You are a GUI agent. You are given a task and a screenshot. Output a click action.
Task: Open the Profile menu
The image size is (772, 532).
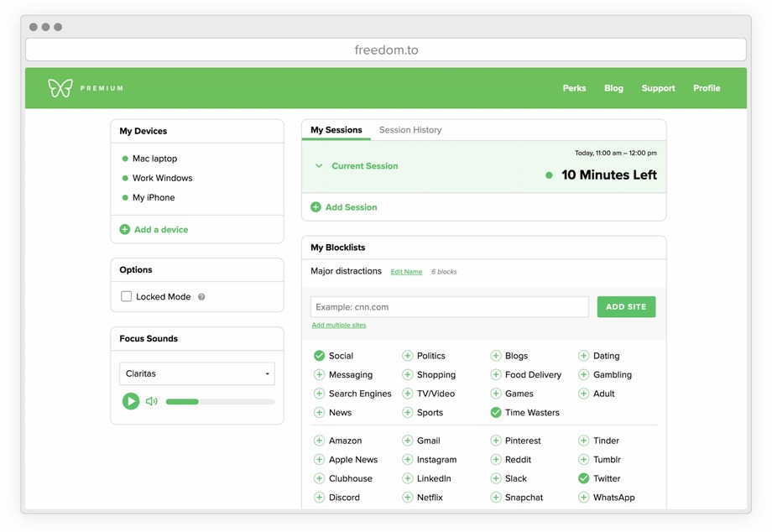coord(706,88)
